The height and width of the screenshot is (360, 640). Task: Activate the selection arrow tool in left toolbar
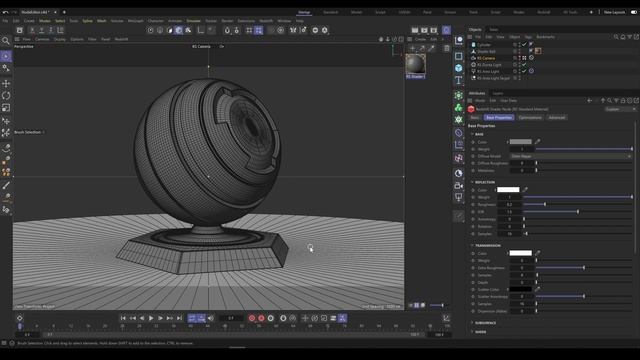6,56
